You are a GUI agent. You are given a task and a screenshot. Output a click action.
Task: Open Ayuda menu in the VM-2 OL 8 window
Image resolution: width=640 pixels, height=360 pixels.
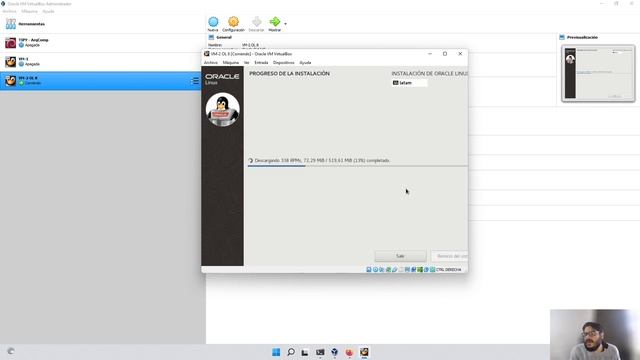coord(305,62)
